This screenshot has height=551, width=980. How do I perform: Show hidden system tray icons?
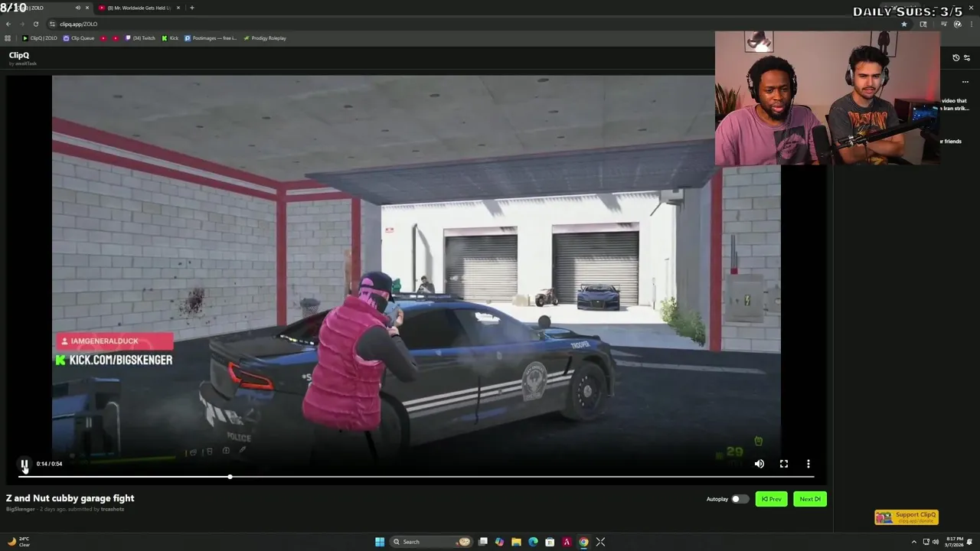click(x=913, y=542)
